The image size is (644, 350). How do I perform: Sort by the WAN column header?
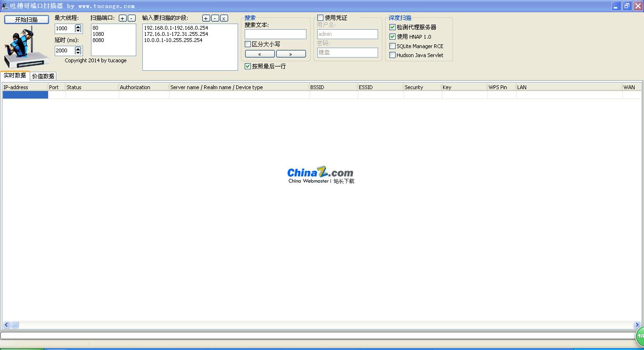pos(632,87)
